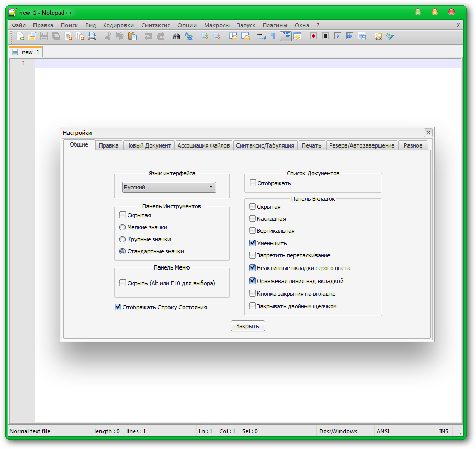Click the INS status bar indicator
Viewport: 476px width, 449px height.
(x=444, y=431)
